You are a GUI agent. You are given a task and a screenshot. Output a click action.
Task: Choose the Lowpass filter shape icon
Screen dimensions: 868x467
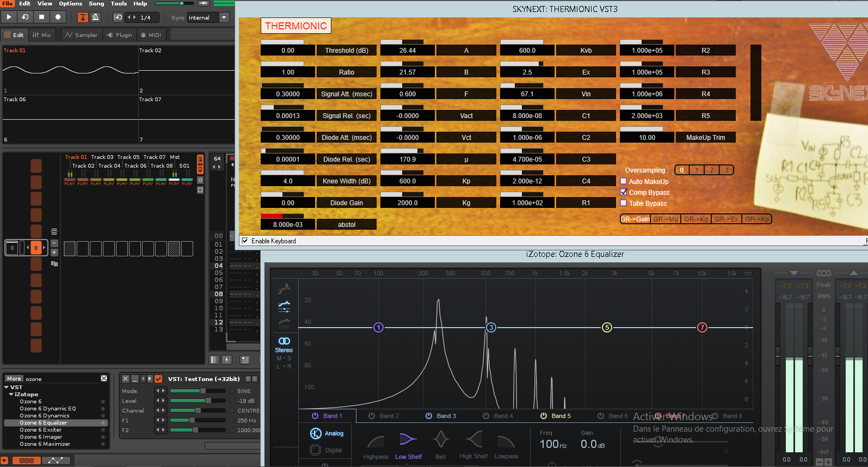tap(506, 440)
